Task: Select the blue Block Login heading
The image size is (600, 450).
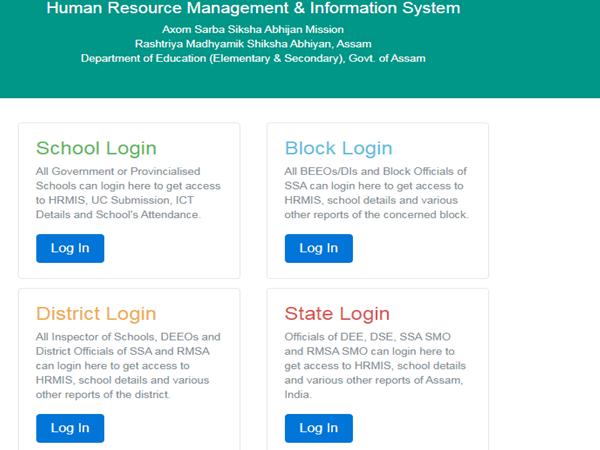Action: (x=338, y=149)
